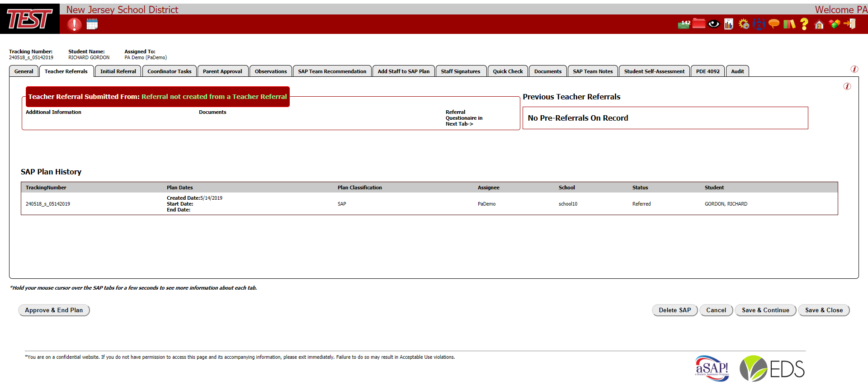Screen dimensions: 868x385
Task: Click 'Teacher Referral Submitted From' red banner
Action: (x=158, y=97)
